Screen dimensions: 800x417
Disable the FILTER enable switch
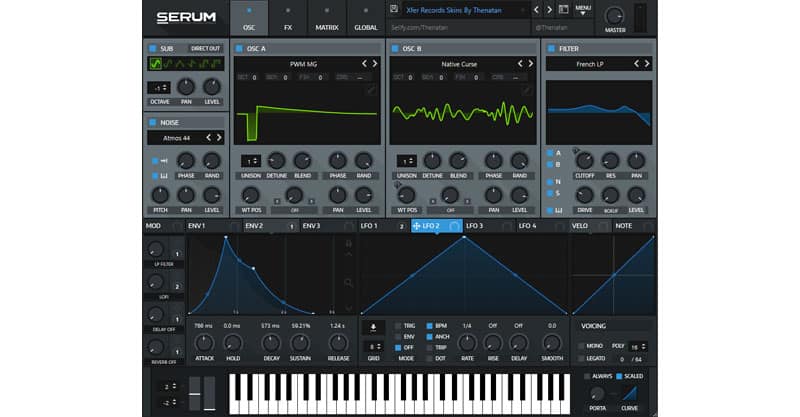pyautogui.click(x=550, y=48)
